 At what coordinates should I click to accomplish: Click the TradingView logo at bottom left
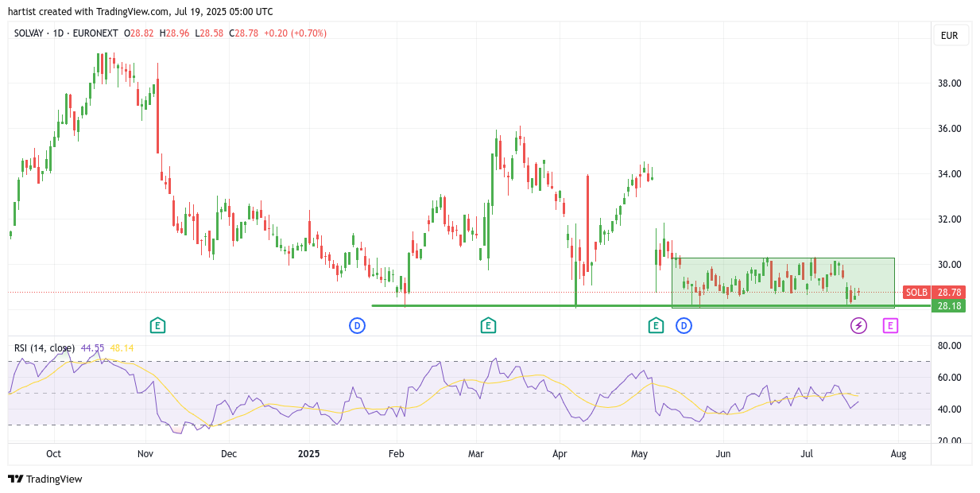point(45,479)
